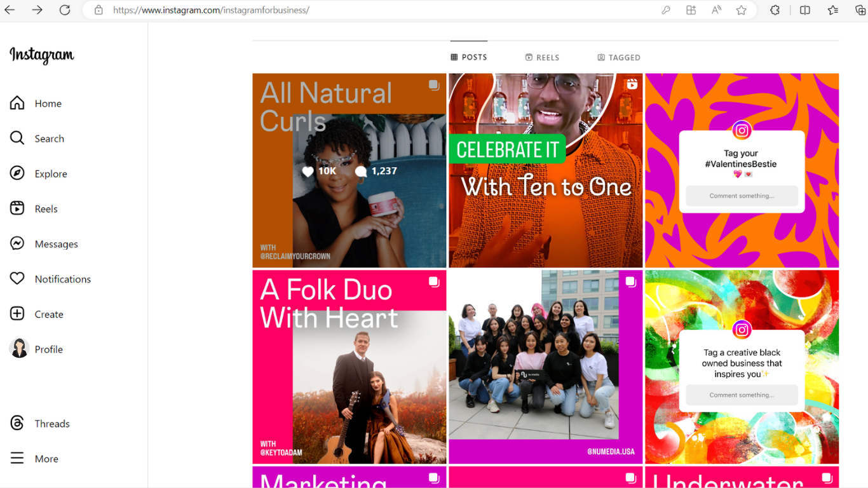This screenshot has width=868, height=488.
Task: Open browser Collections icon
Action: [x=860, y=10]
